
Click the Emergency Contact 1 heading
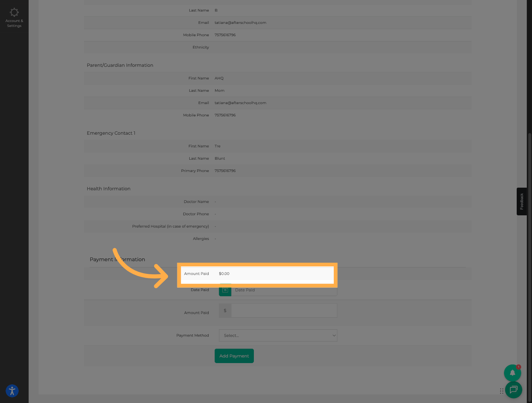click(111, 133)
